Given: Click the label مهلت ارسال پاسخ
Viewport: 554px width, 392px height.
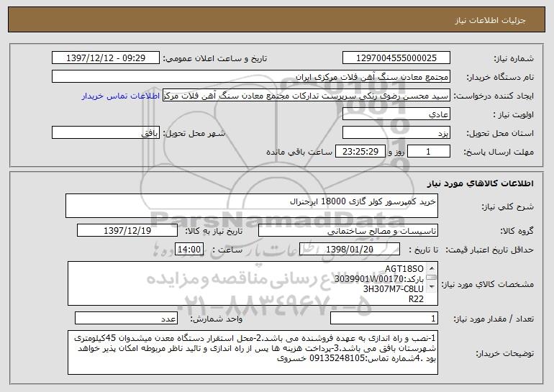Looking at the screenshot, I should coord(499,152).
